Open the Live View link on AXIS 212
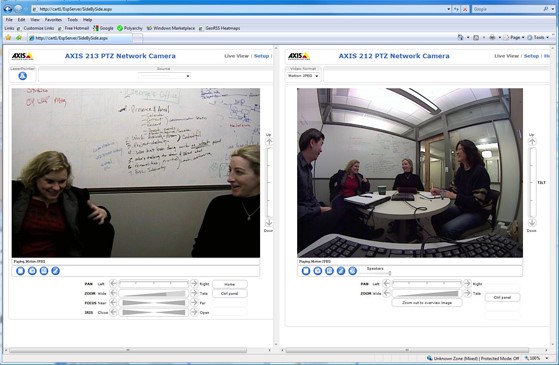 [x=506, y=56]
